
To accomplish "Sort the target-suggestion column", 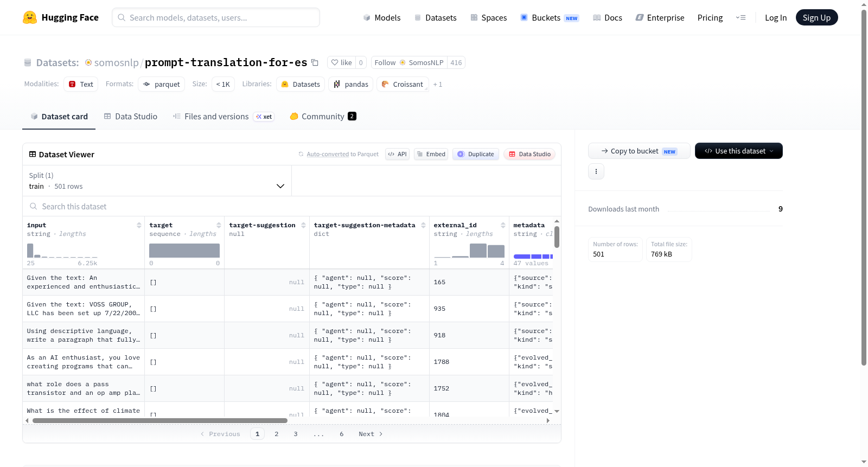I will pyautogui.click(x=303, y=225).
